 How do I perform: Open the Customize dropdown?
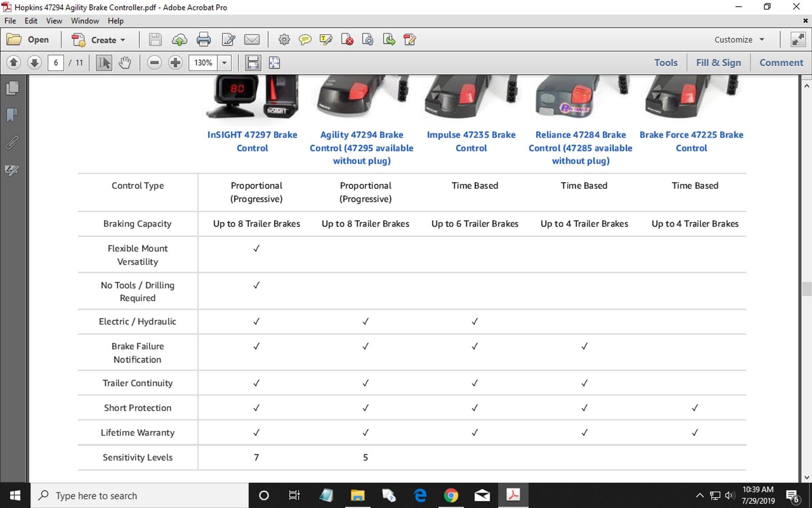[x=739, y=40]
